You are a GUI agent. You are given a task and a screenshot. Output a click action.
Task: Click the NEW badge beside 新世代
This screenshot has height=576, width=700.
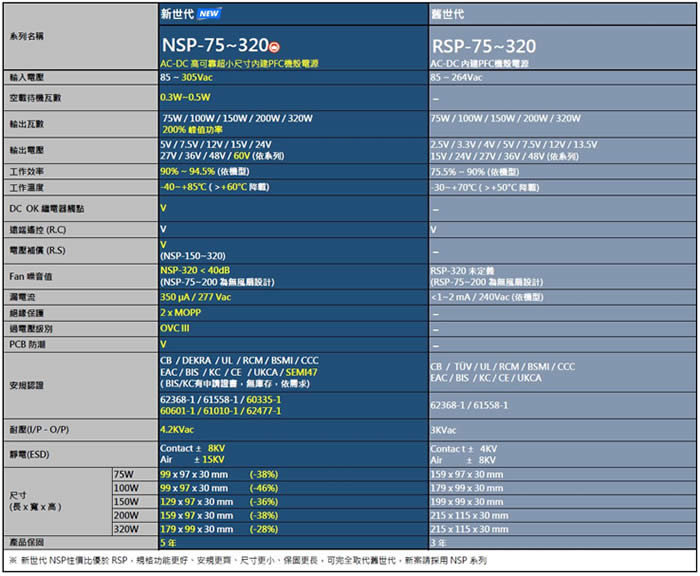[x=208, y=15]
